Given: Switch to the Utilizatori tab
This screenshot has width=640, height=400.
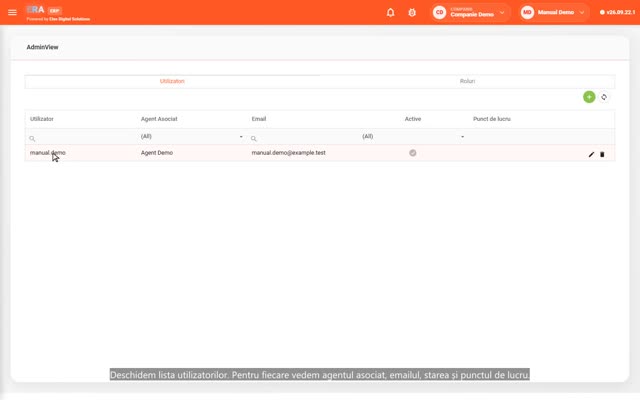Looking at the screenshot, I should pyautogui.click(x=172, y=81).
